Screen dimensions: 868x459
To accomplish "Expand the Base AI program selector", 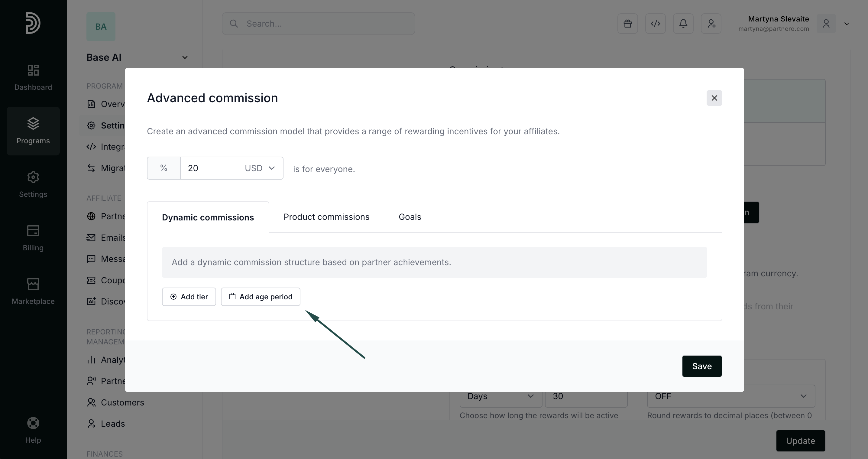I will [185, 58].
